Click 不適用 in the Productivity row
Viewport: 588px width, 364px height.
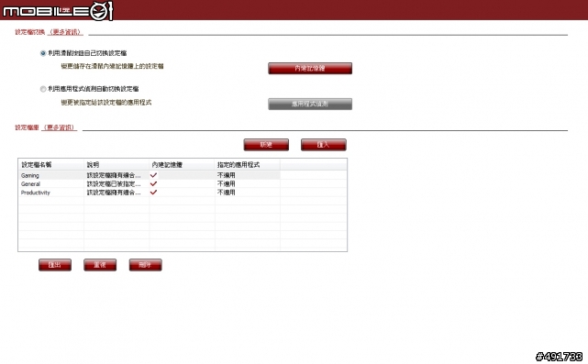pos(227,193)
